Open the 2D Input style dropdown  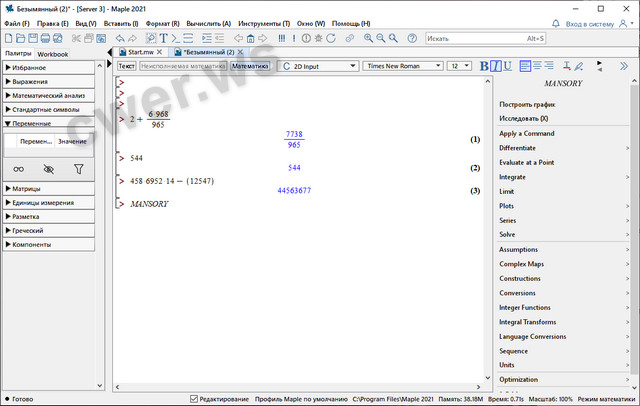[x=317, y=66]
